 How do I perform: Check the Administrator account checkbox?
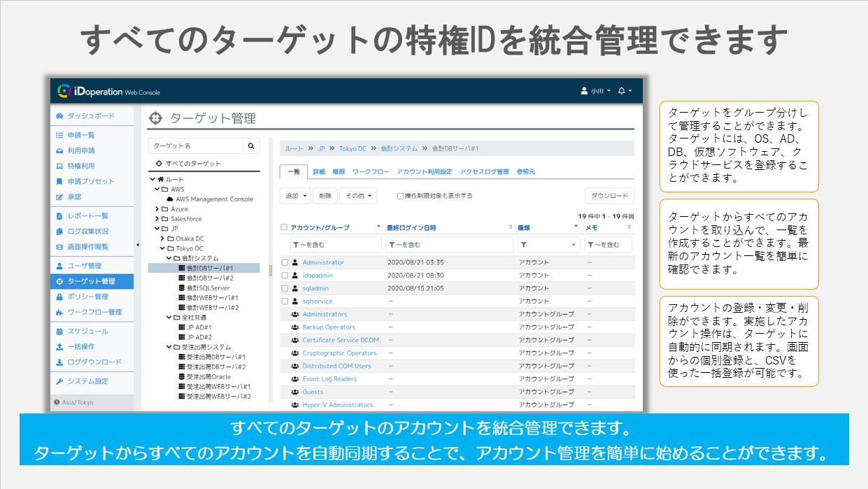point(285,262)
